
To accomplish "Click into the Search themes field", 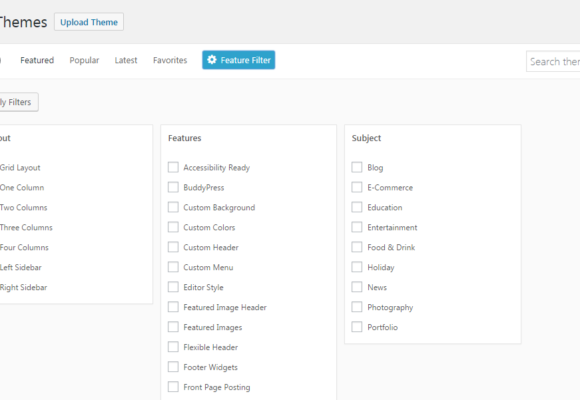I will [553, 61].
